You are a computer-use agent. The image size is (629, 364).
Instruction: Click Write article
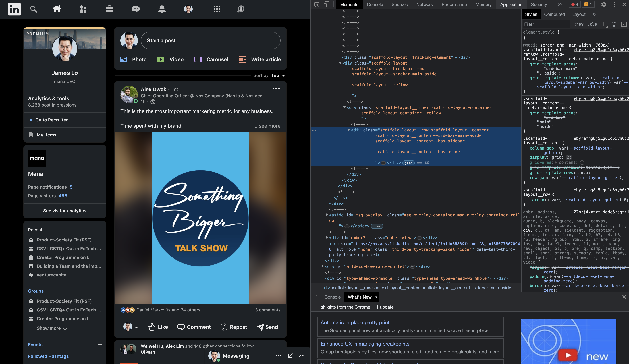click(x=260, y=59)
